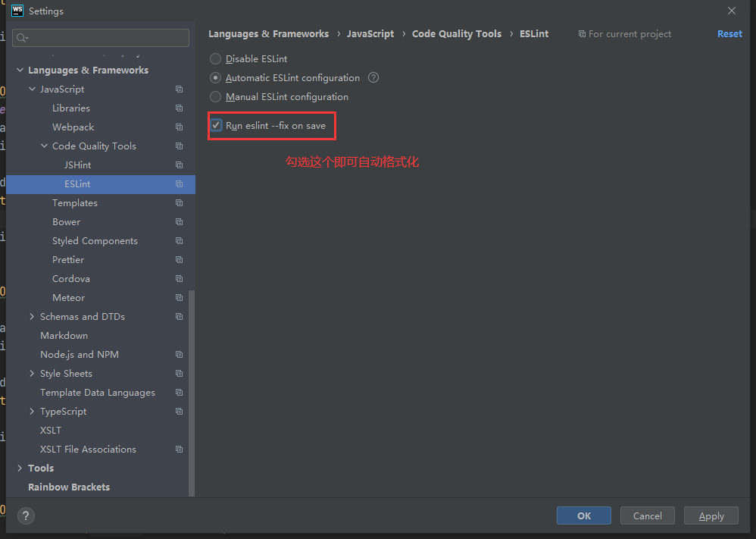Viewport: 756px width, 539px height.
Task: Open the Markdown settings page
Action: 64,335
